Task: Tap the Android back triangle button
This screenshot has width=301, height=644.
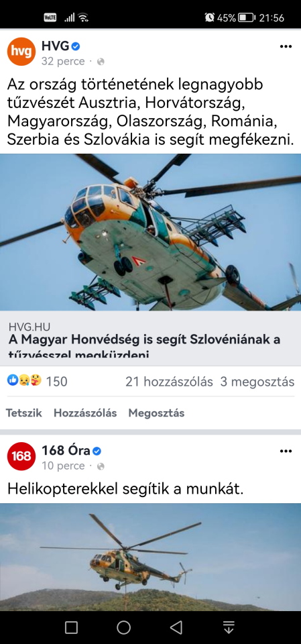Action: coord(176,627)
